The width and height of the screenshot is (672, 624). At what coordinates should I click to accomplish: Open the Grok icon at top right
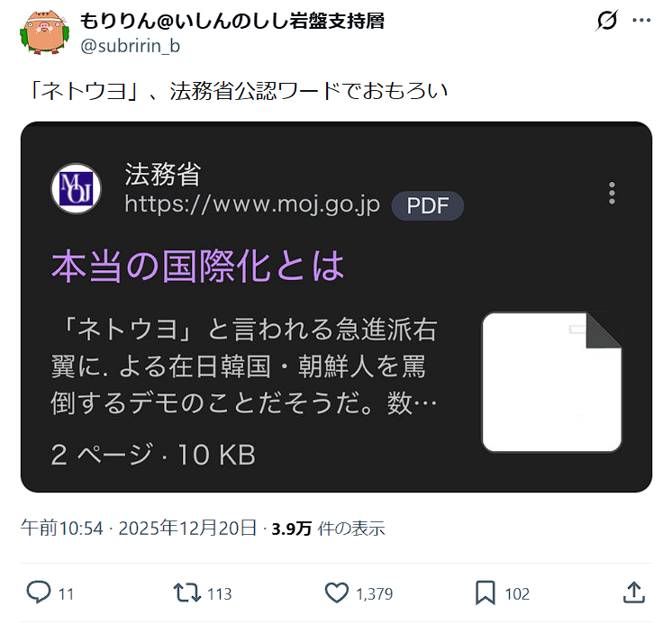pos(606,20)
